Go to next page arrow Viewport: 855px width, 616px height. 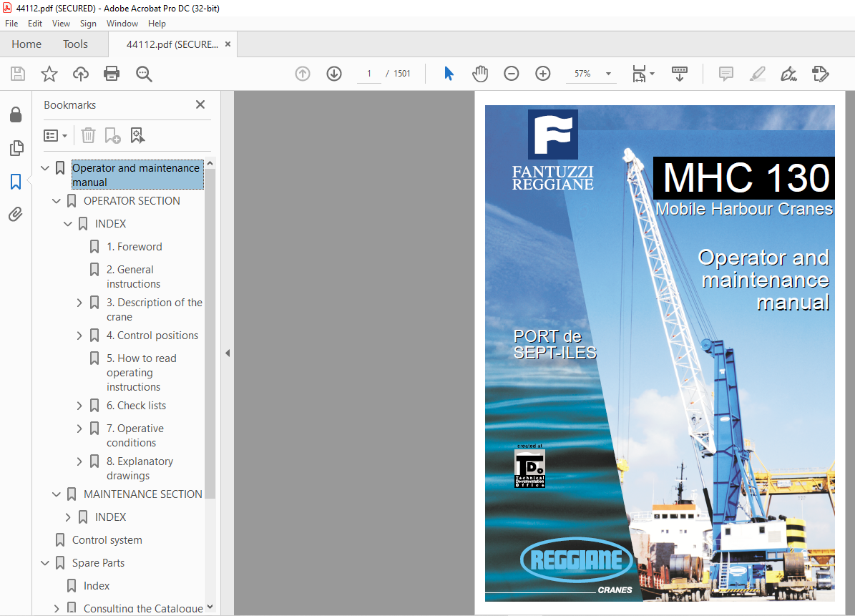coord(334,74)
